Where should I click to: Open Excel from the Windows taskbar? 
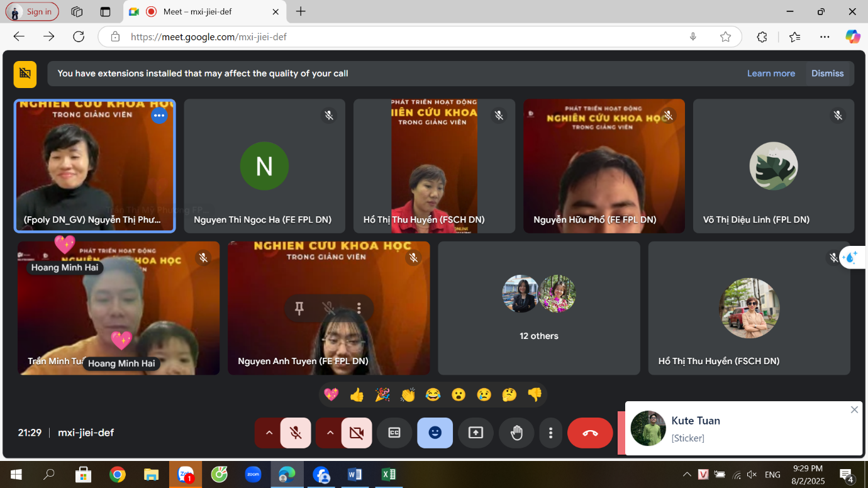[x=389, y=474]
